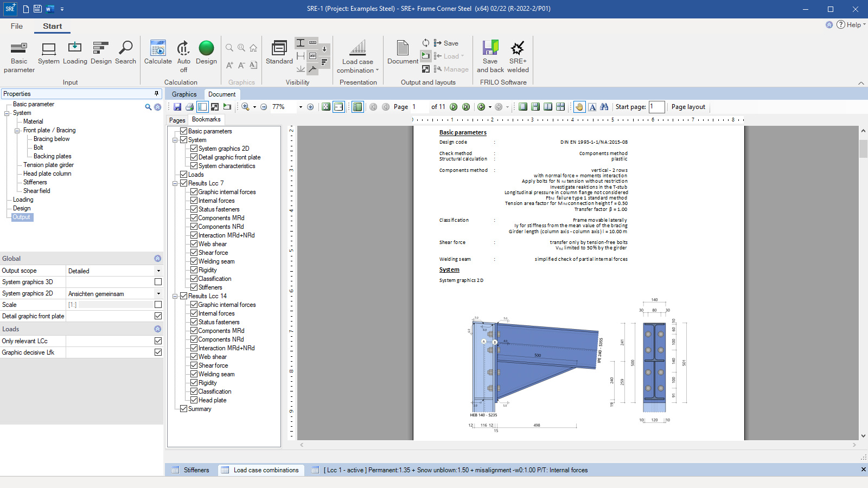Click the document vertical scrollbar thumb
The image size is (868, 488).
point(863,149)
